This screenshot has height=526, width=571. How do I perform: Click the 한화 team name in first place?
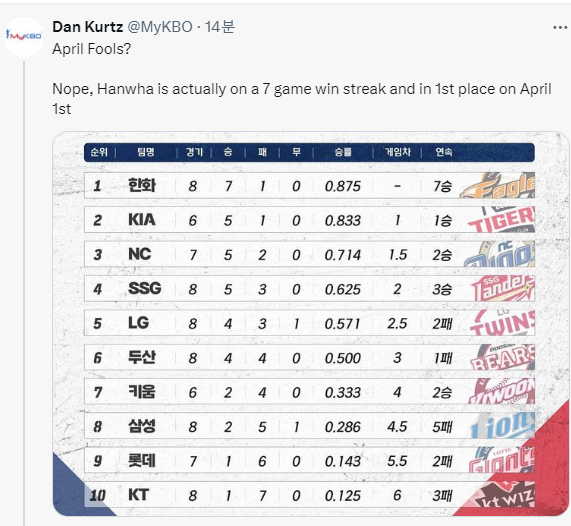point(142,185)
